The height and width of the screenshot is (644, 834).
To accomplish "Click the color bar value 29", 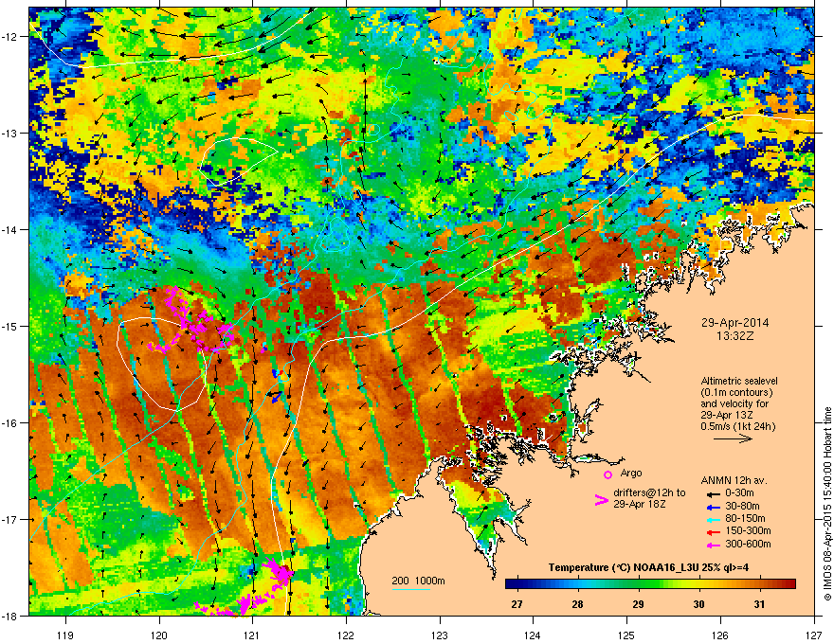I will click(x=638, y=604).
